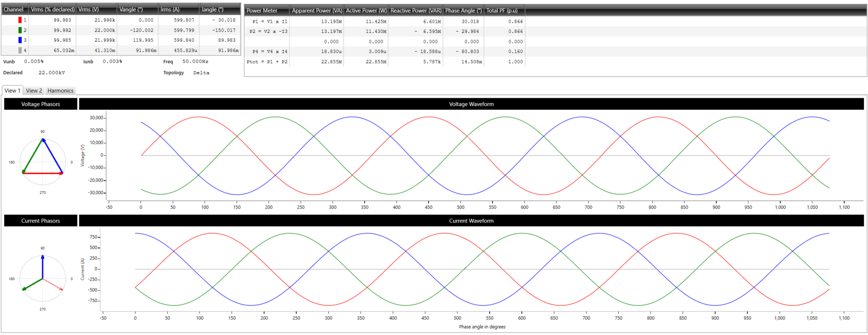Click the Active Power (W) column header
The height and width of the screenshot is (335, 868).
[x=366, y=11]
